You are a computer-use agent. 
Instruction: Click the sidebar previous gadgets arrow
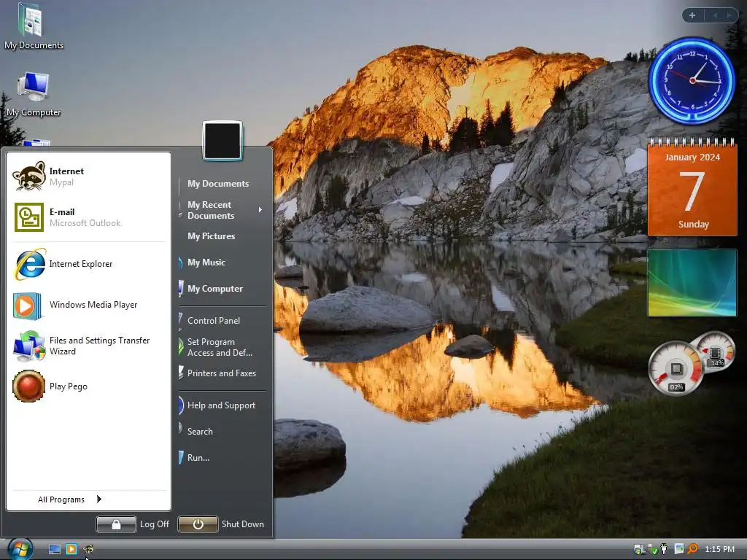715,15
